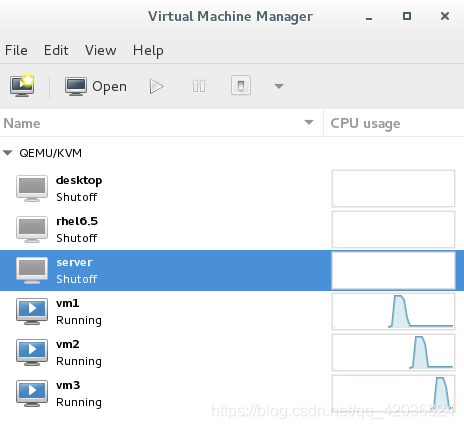Open the Edit menu
Screen dimensions: 464x429
click(56, 50)
